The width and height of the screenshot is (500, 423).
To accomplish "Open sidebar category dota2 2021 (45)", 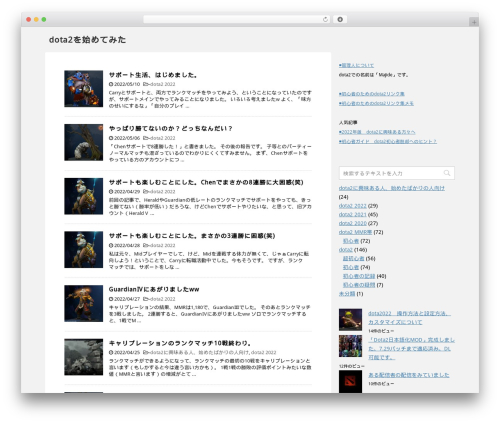I will click(353, 214).
